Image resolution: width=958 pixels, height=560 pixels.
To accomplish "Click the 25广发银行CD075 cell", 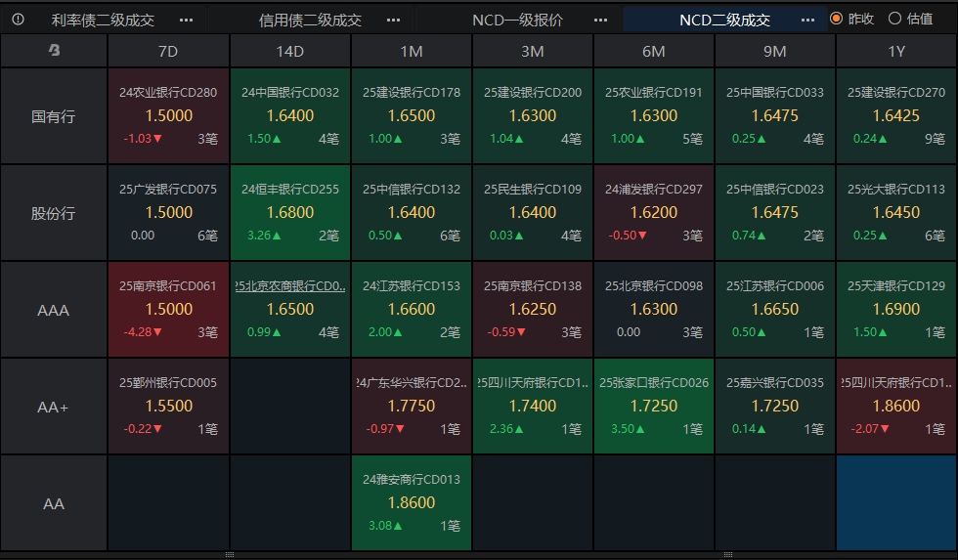I will (168, 213).
